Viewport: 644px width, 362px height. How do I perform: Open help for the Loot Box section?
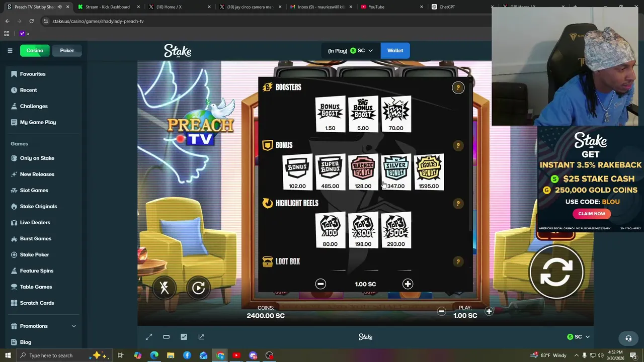point(458,261)
